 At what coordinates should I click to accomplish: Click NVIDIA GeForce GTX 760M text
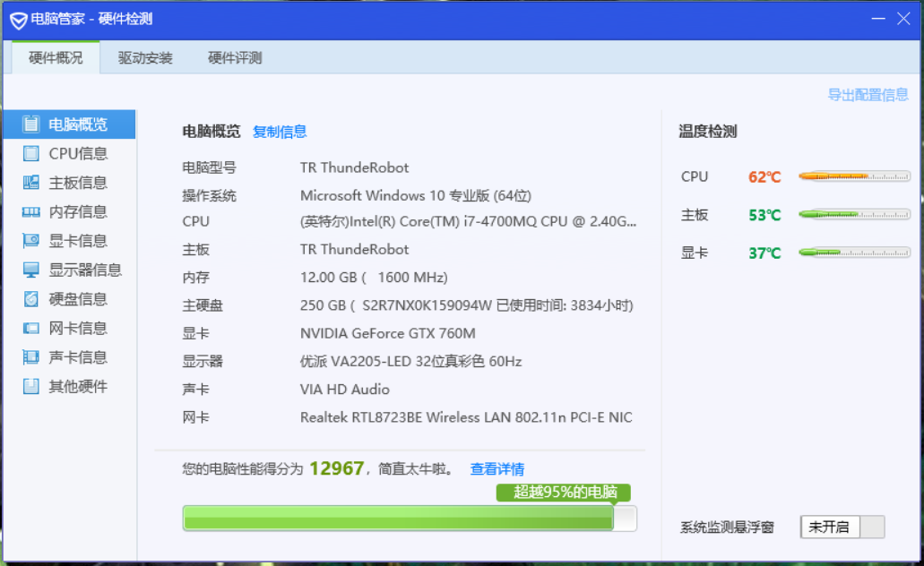[388, 333]
